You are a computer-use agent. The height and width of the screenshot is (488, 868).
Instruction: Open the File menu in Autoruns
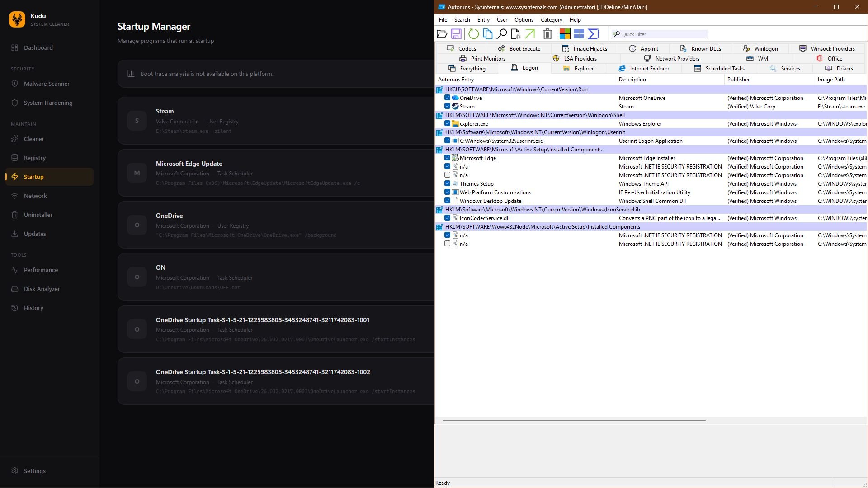click(x=443, y=20)
